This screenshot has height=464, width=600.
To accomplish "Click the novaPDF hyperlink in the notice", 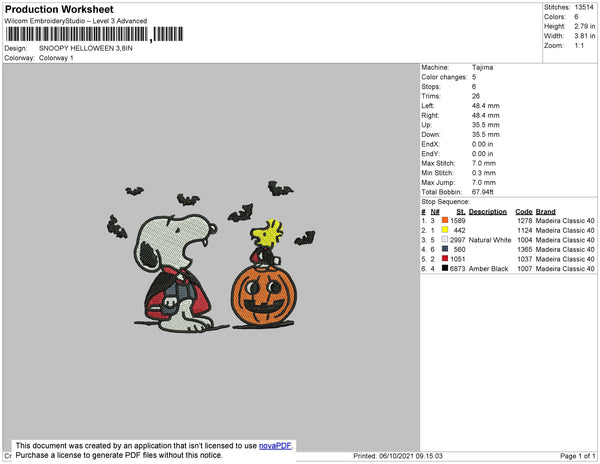I will [x=275, y=446].
